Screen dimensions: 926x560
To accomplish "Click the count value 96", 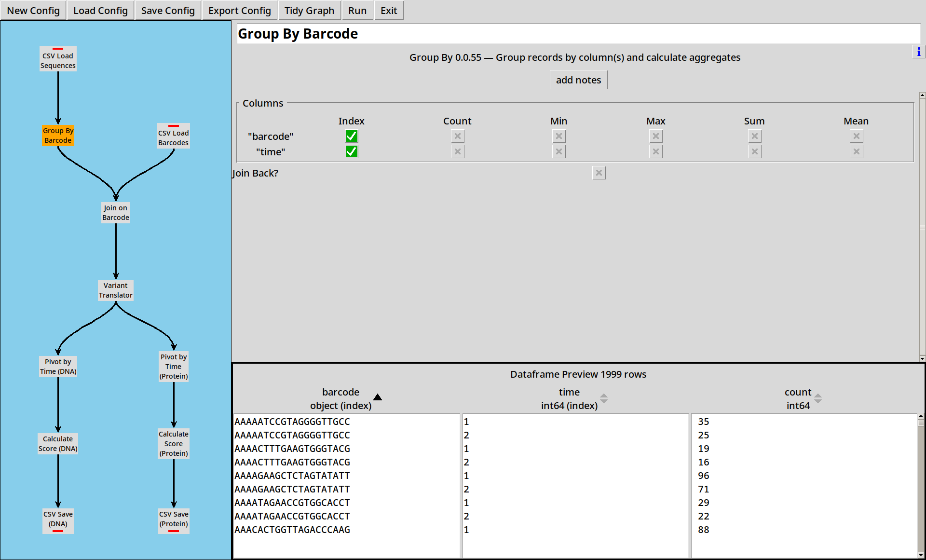I will point(704,476).
